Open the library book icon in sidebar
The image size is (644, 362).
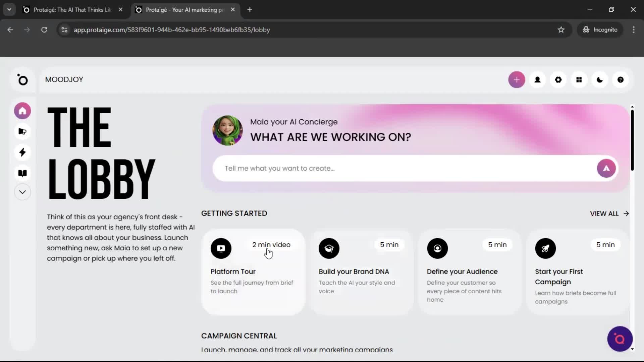[22, 173]
